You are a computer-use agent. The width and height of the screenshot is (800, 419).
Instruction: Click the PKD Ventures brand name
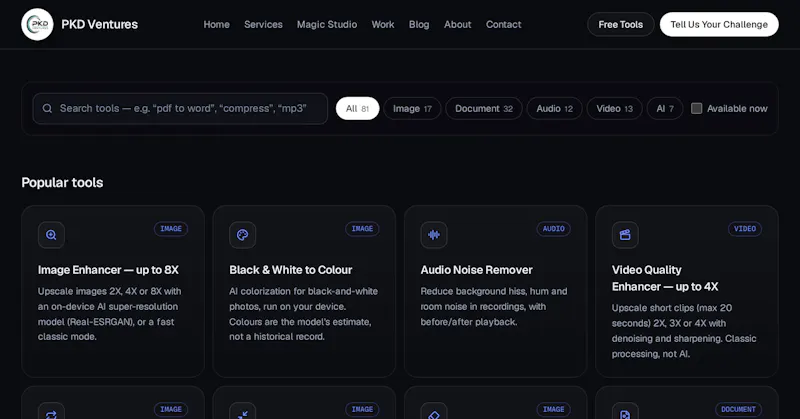coord(99,24)
